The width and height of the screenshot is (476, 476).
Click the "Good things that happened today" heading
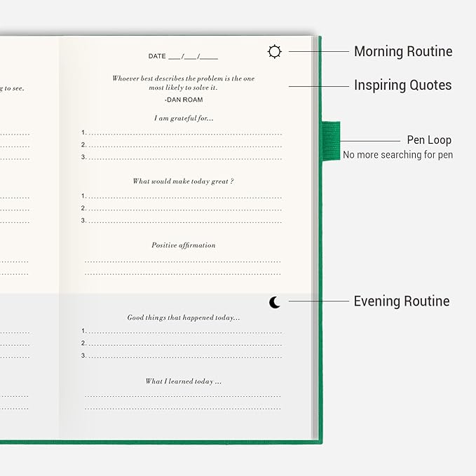pyautogui.click(x=184, y=318)
